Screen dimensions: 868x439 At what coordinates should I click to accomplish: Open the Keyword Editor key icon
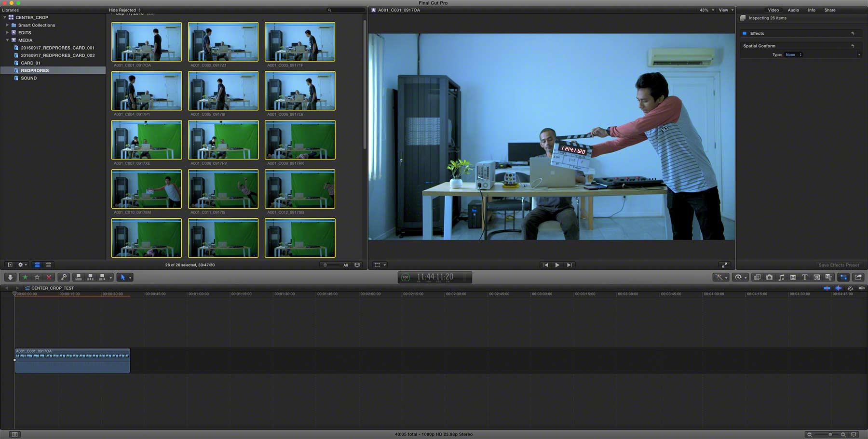tap(63, 277)
